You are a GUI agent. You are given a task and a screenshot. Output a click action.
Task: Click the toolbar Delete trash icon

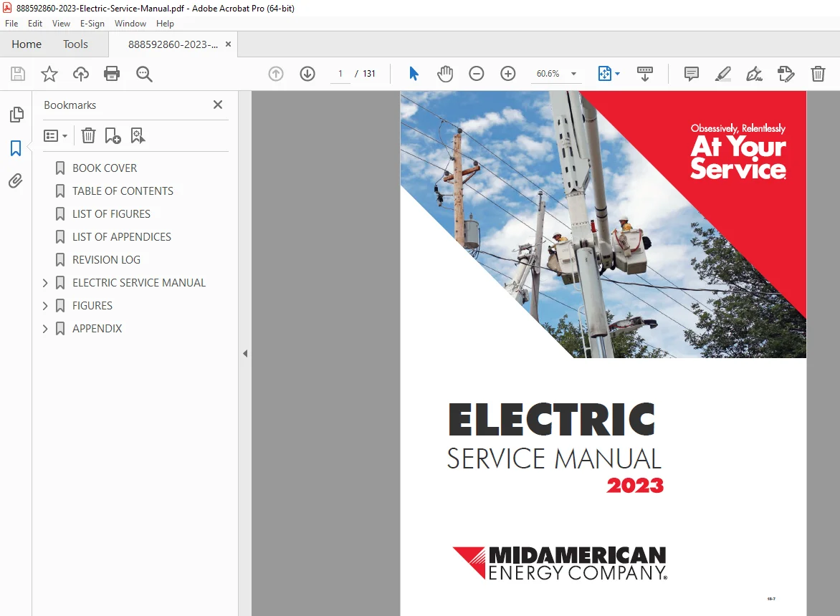tap(818, 74)
